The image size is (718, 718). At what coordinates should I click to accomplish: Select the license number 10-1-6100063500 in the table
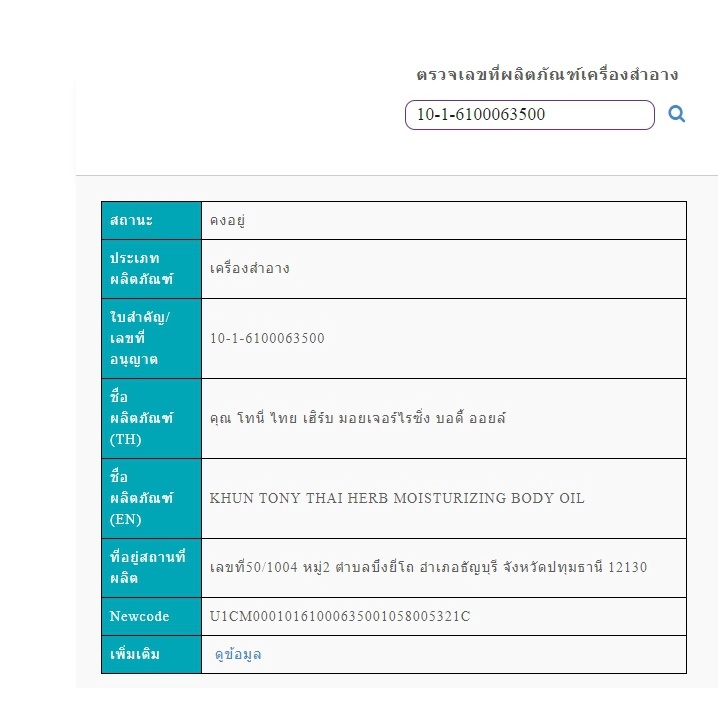[267, 338]
